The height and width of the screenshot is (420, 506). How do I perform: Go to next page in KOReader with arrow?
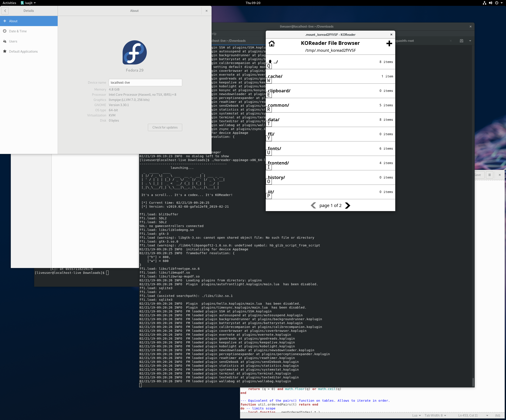[348, 205]
